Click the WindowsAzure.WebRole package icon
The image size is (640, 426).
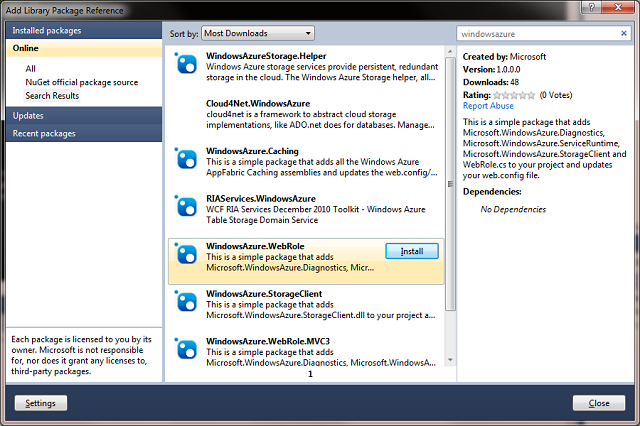pyautogui.click(x=186, y=253)
